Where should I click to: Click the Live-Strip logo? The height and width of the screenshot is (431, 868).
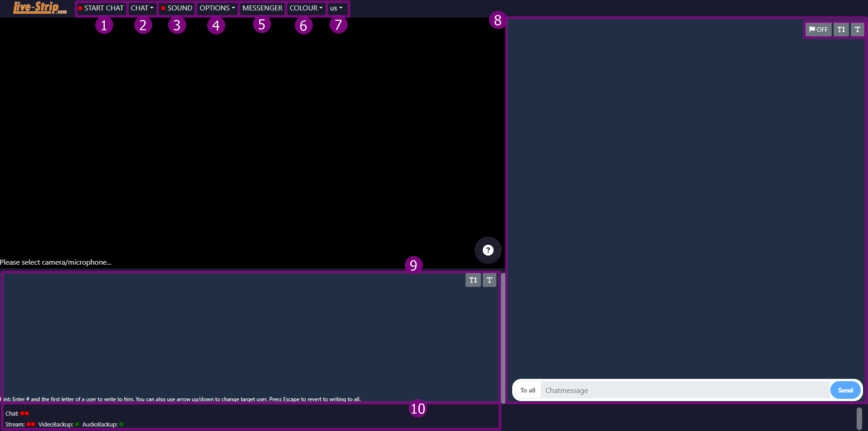40,8
